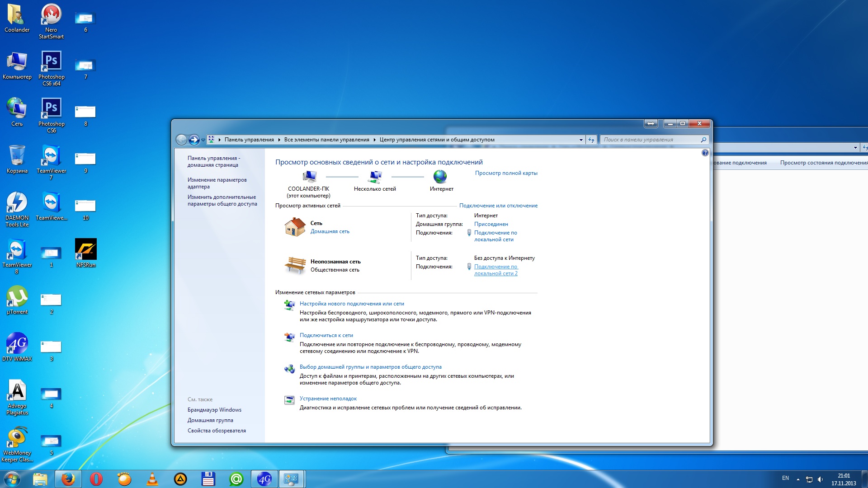Open Firefox from the taskbar

pyautogui.click(x=68, y=479)
